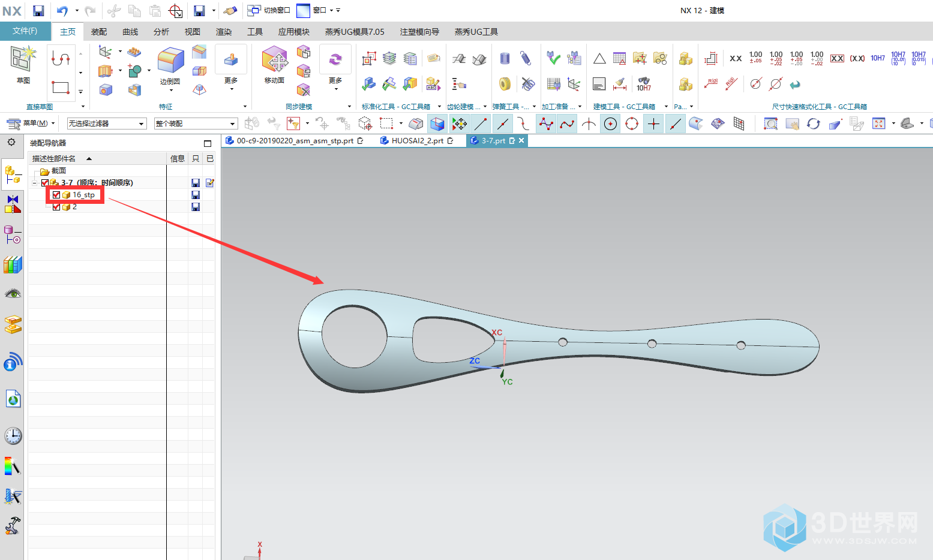The height and width of the screenshot is (560, 933).
Task: Open the History clock sidebar icon
Action: [x=13, y=436]
